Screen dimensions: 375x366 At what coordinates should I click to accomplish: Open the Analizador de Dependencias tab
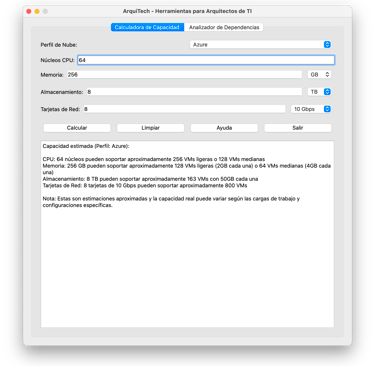pos(224,27)
